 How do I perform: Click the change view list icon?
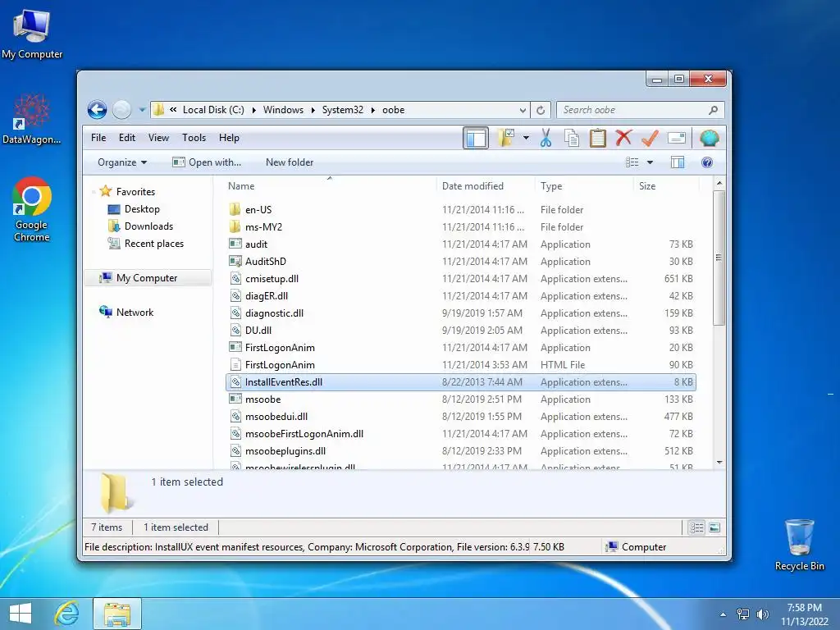[632, 162]
